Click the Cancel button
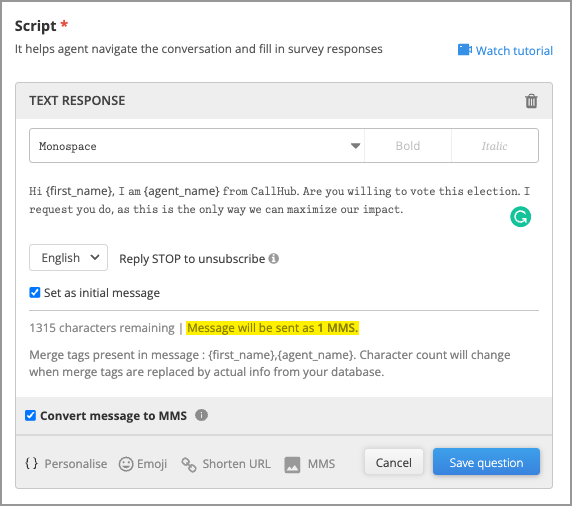Screen dimensions: 572x506 (394, 462)
